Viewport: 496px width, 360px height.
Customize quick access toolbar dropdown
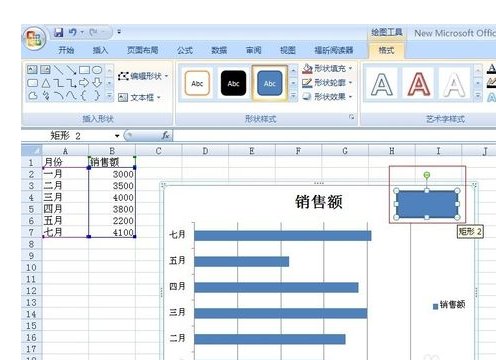tap(119, 32)
